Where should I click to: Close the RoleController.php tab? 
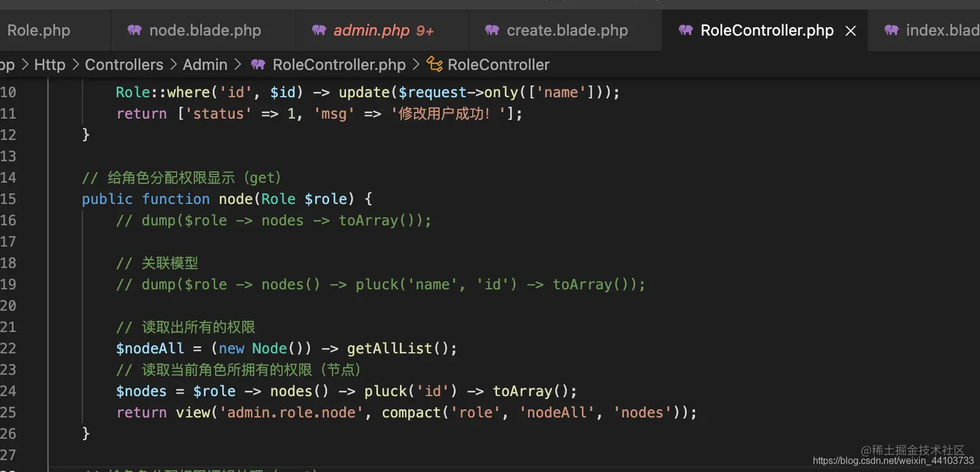click(851, 30)
